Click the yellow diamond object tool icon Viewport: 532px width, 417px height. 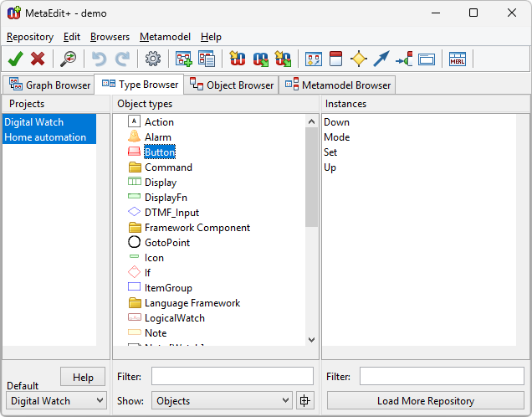[x=359, y=59]
